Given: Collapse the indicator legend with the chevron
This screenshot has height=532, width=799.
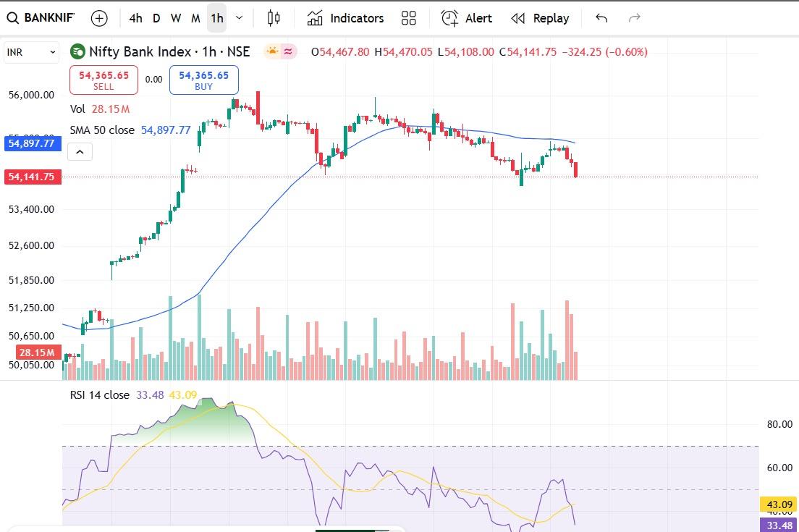Looking at the screenshot, I should click(80, 152).
